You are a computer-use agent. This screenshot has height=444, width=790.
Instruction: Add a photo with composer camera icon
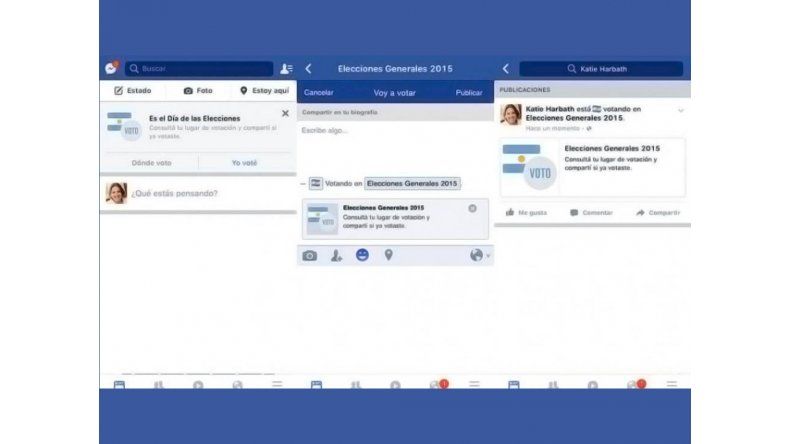pos(309,256)
